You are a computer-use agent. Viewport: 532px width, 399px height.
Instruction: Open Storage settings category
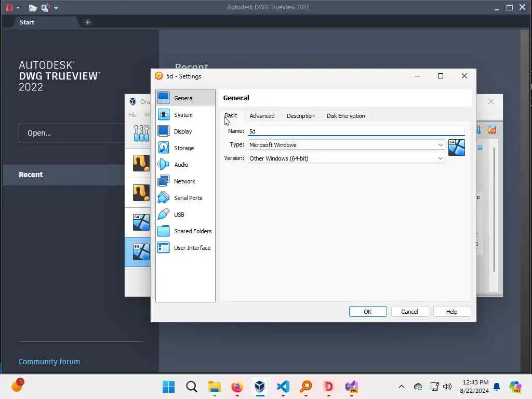185,148
